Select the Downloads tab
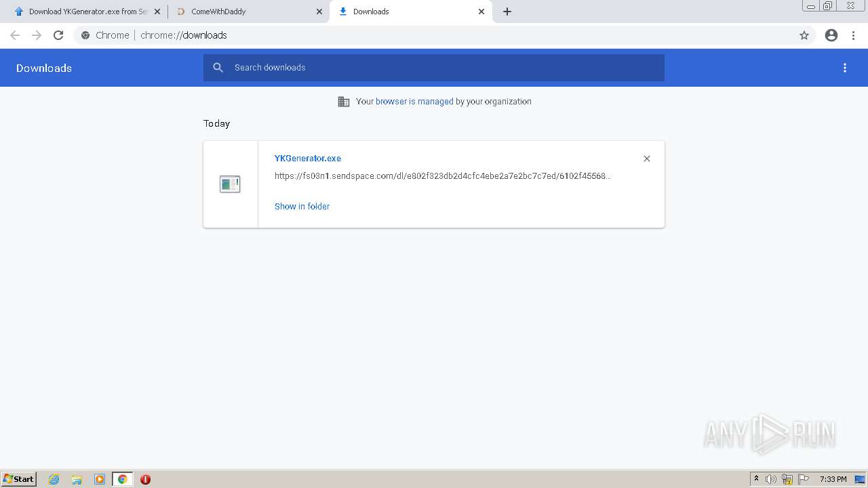 [x=410, y=12]
